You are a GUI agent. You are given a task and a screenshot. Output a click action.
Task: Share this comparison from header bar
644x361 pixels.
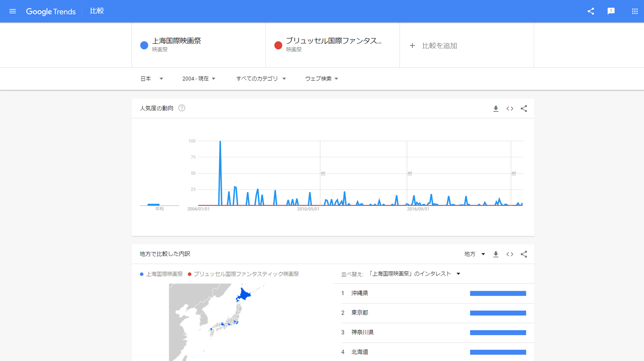(591, 11)
